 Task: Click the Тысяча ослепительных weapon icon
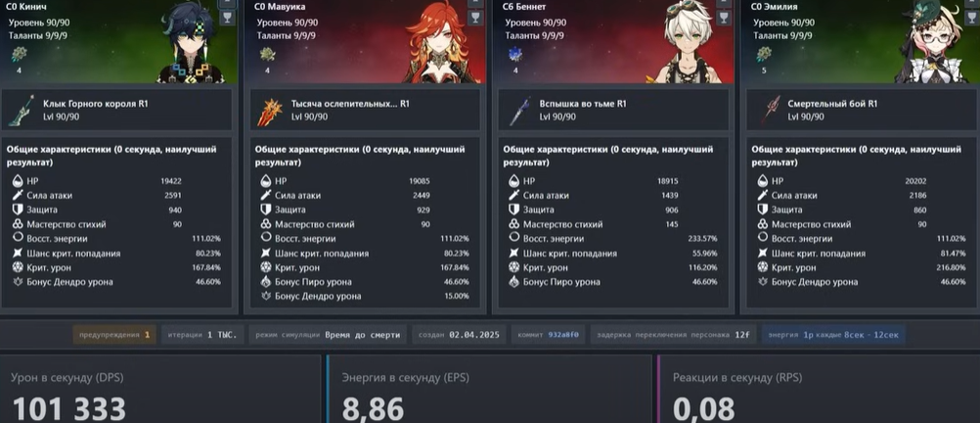[270, 110]
